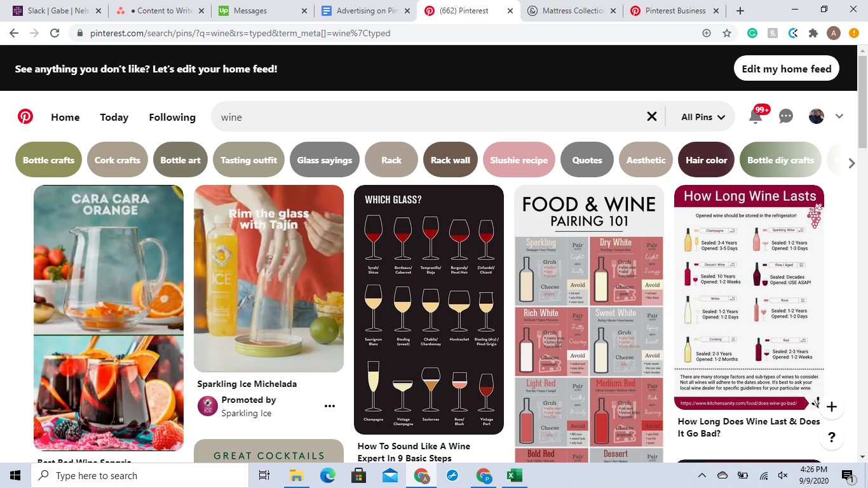
Task: Open the Cara Cara Orange sangria pin
Action: coord(109,318)
